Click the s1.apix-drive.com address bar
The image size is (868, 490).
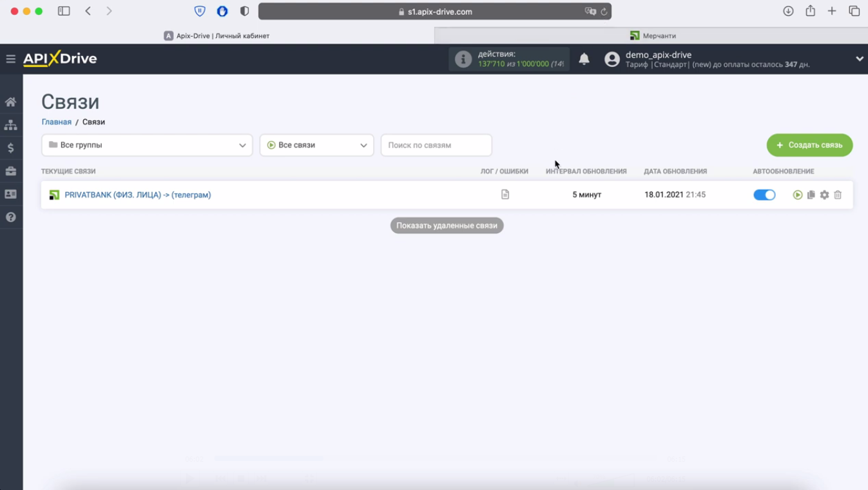click(435, 12)
